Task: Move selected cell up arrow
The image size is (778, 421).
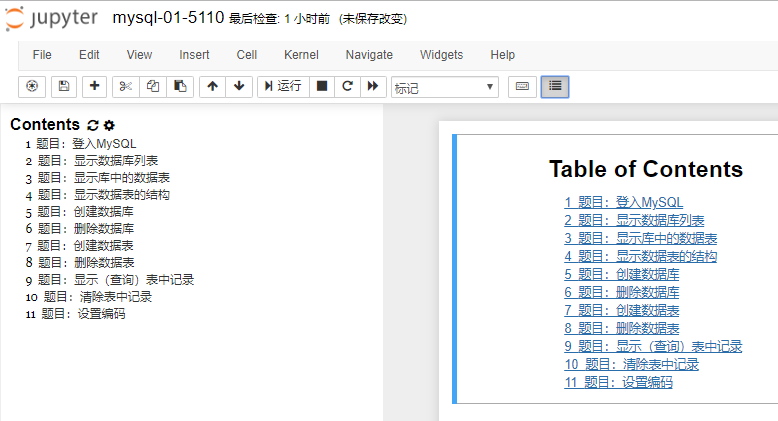Action: tap(212, 86)
